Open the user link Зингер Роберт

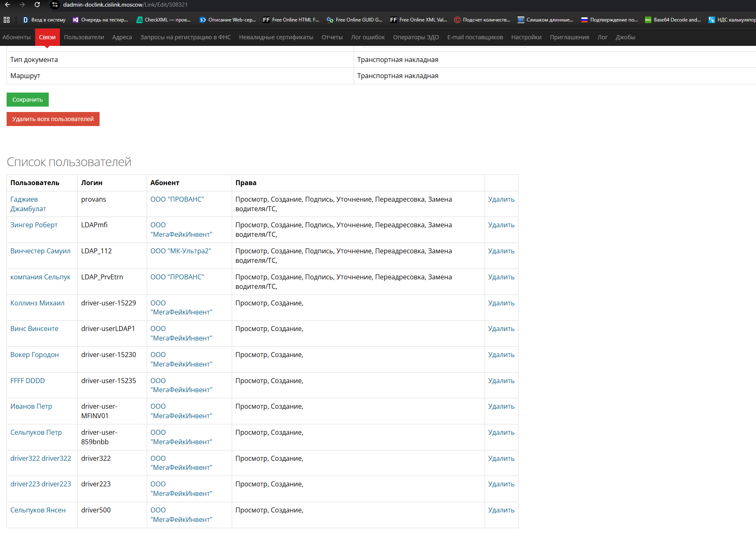[34, 225]
